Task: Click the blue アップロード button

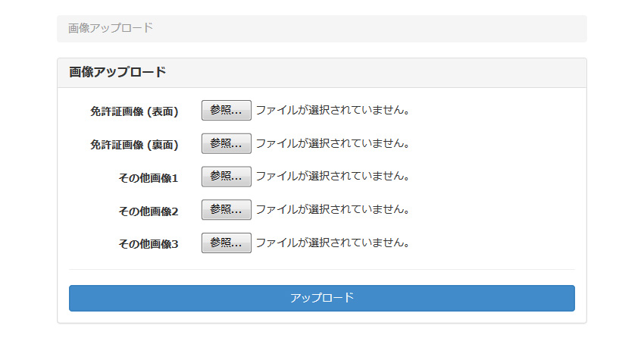Action: pyautogui.click(x=321, y=298)
